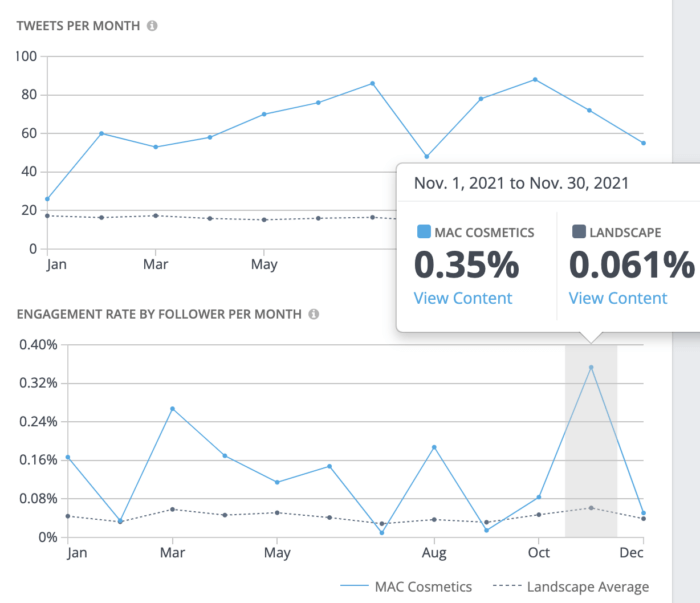
Task: Select January point on tweets line
Action: coord(47,199)
